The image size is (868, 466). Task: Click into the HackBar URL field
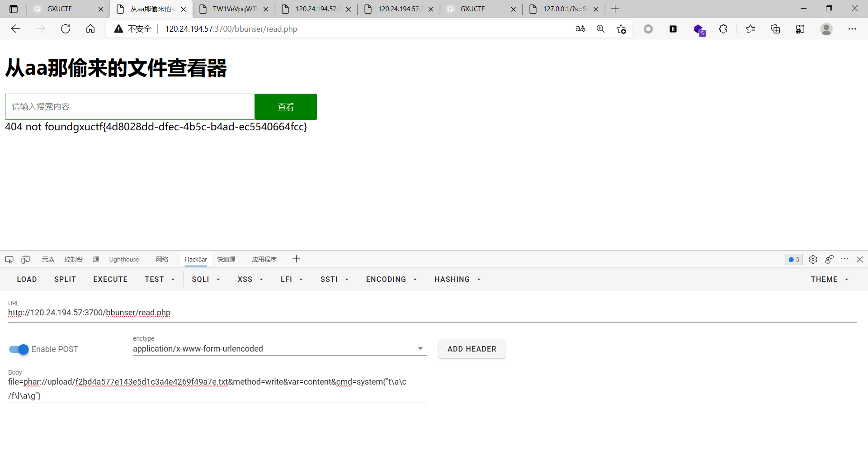(x=433, y=313)
